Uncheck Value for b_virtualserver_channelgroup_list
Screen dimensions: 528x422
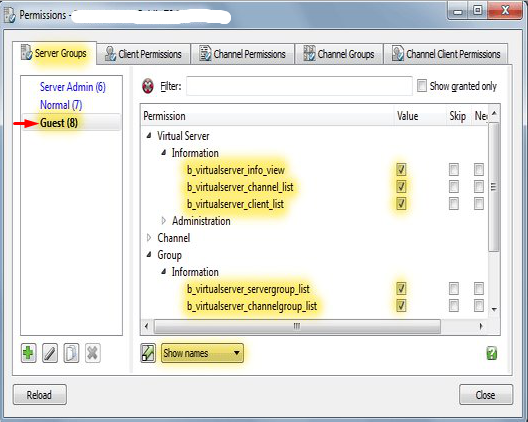point(401,305)
